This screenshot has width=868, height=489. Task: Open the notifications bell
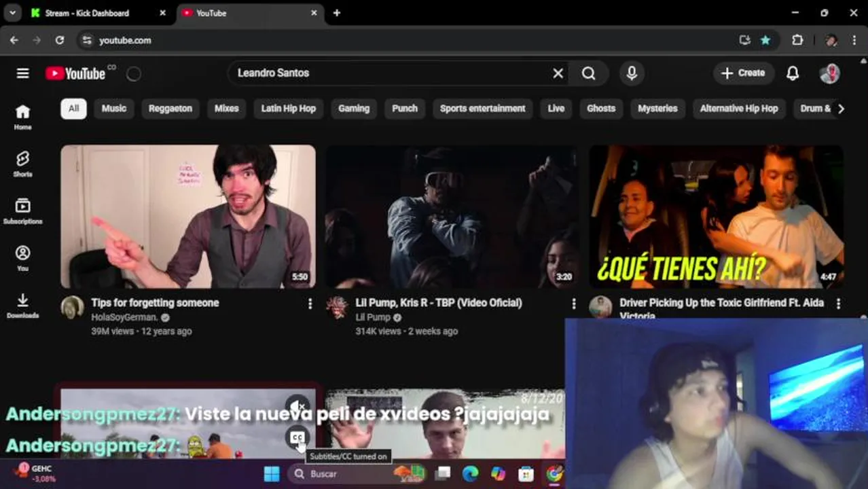tap(793, 73)
